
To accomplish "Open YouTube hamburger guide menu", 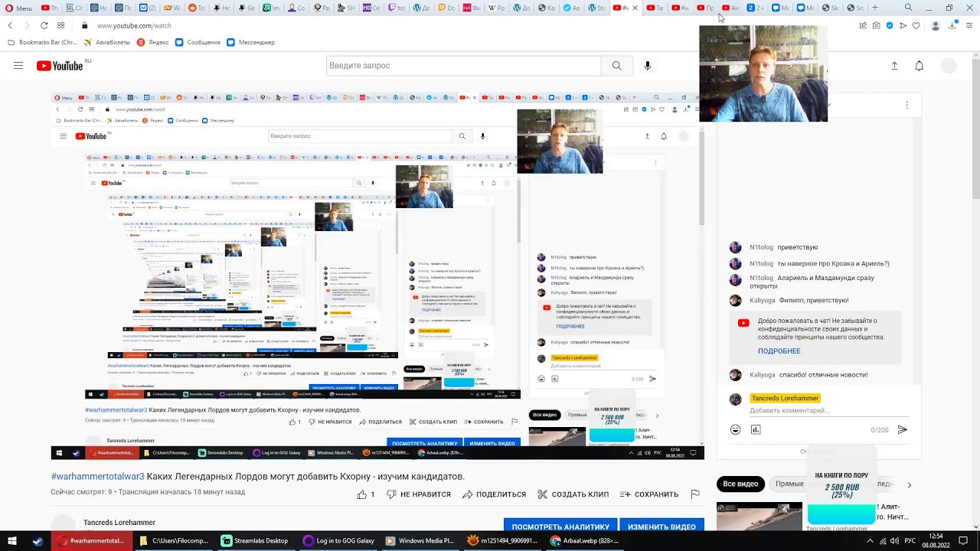I will (x=18, y=66).
